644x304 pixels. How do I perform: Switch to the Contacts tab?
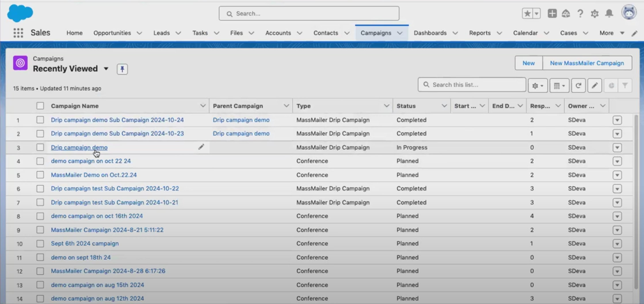point(326,33)
